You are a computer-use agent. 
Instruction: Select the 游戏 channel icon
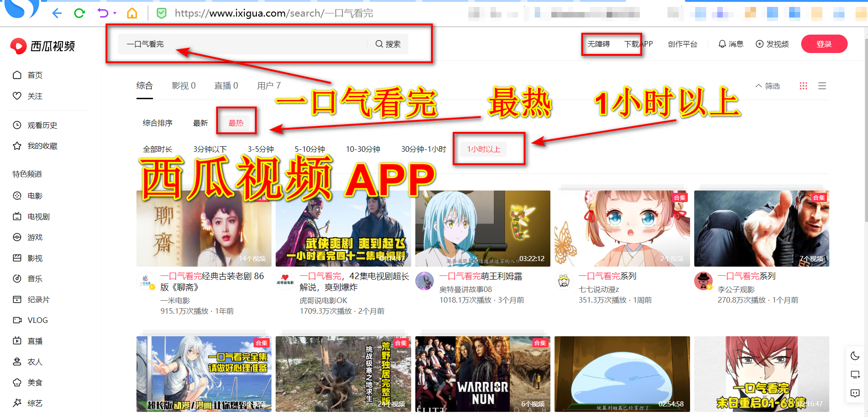point(17,237)
